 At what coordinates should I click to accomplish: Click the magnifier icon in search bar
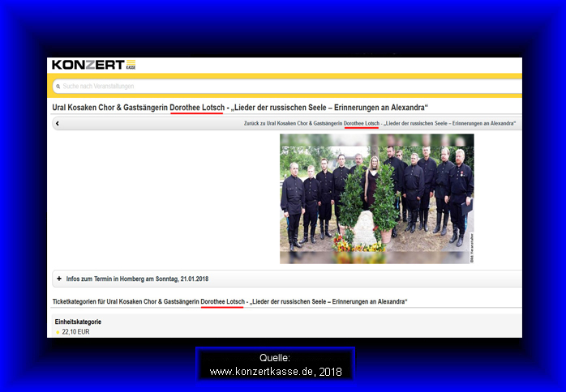click(58, 86)
